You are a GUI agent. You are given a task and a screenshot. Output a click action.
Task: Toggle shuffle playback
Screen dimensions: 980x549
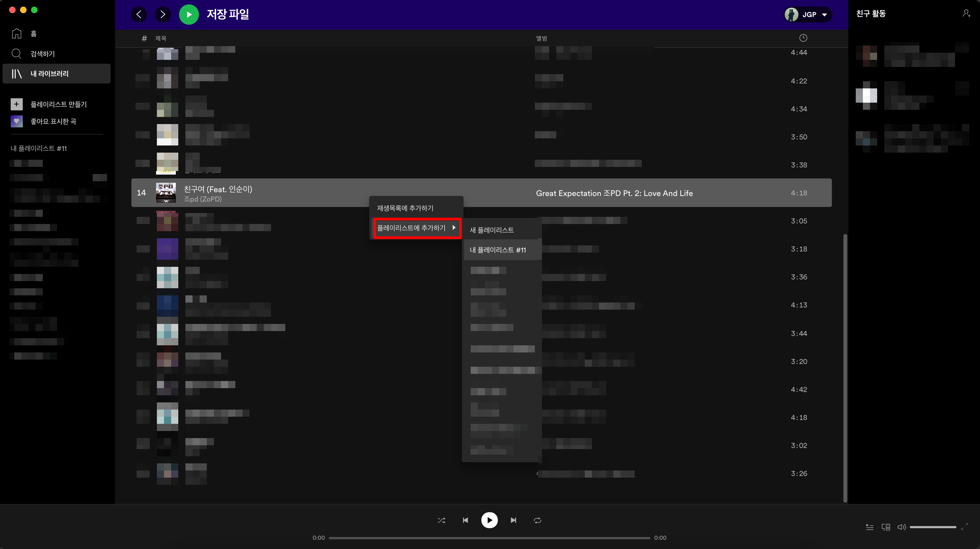pyautogui.click(x=441, y=520)
